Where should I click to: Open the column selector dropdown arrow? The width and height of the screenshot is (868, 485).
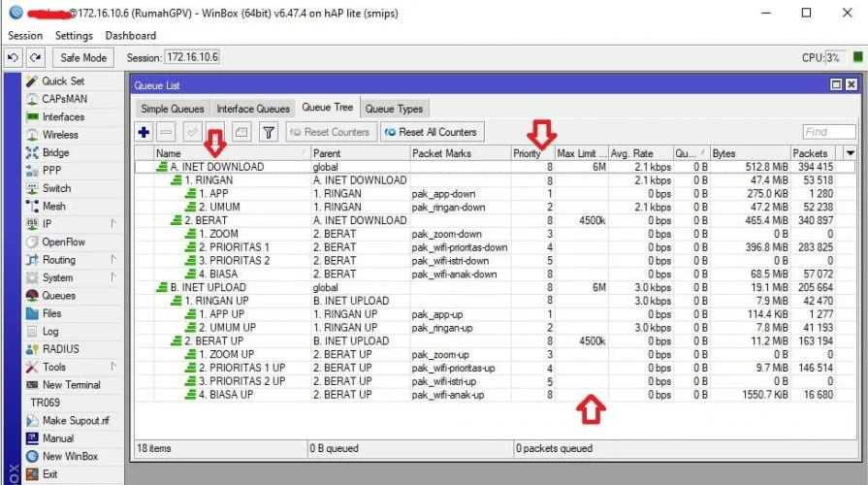coord(851,153)
